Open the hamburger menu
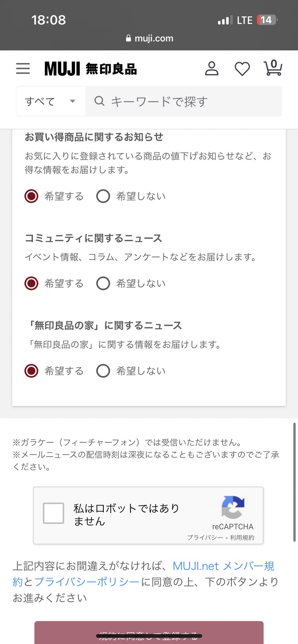 pos(23,68)
